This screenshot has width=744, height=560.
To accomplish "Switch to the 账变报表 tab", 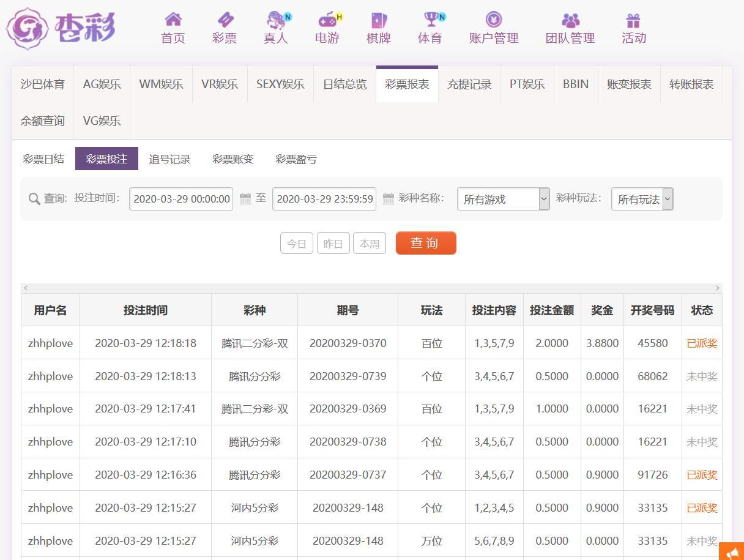I will (629, 84).
